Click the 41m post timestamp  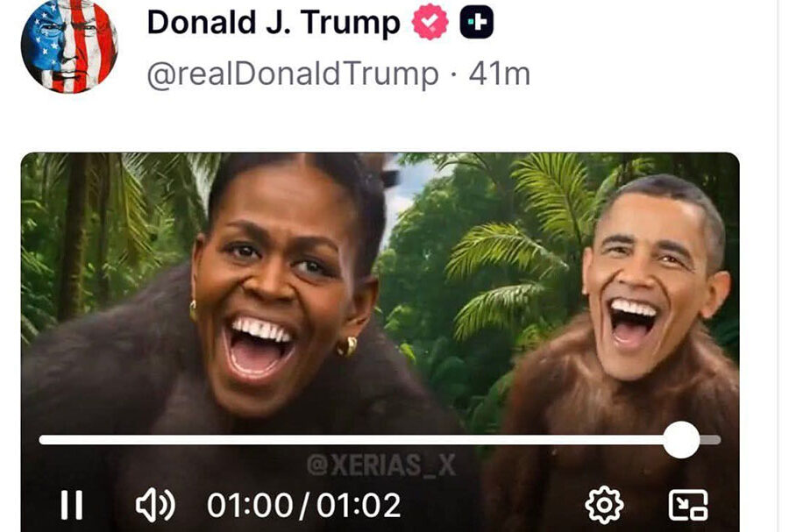click(x=499, y=74)
